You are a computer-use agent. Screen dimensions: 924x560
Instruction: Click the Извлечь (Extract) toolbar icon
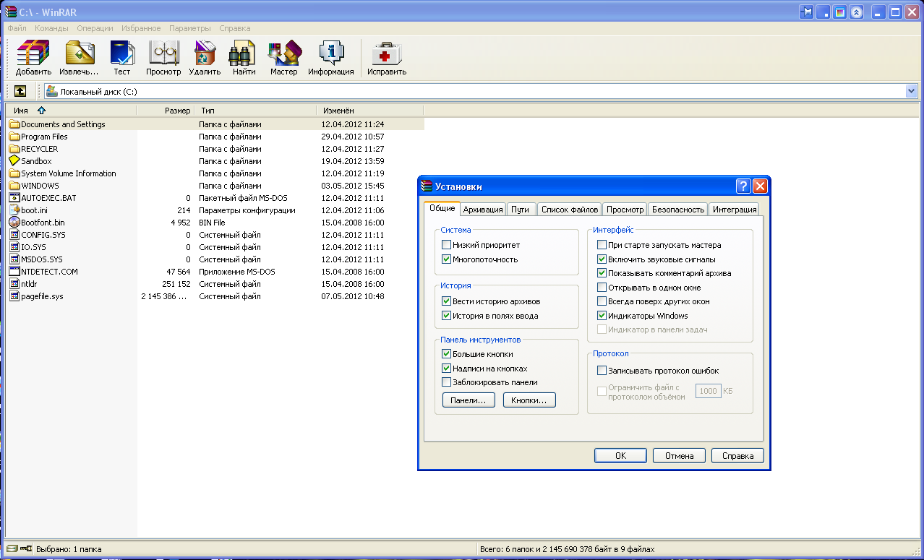coord(79,53)
